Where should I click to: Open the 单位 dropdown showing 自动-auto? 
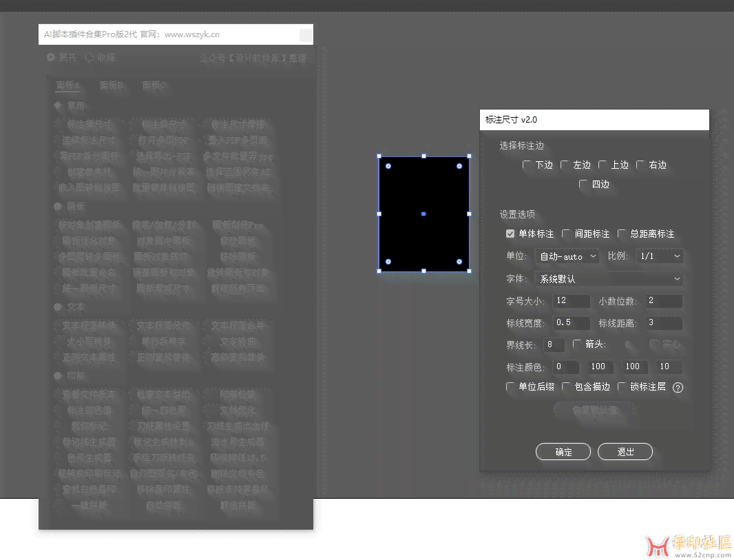coord(567,256)
